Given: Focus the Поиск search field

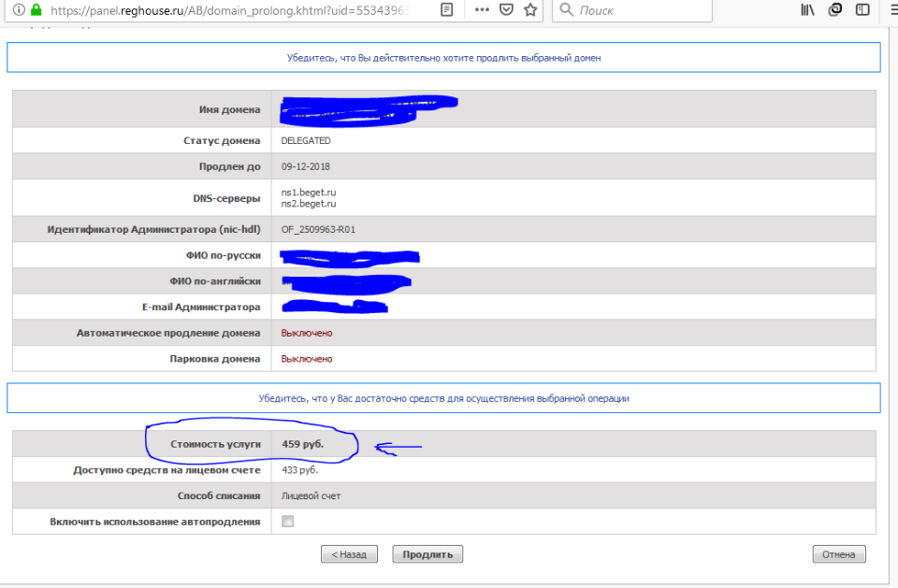Looking at the screenshot, I should [632, 10].
